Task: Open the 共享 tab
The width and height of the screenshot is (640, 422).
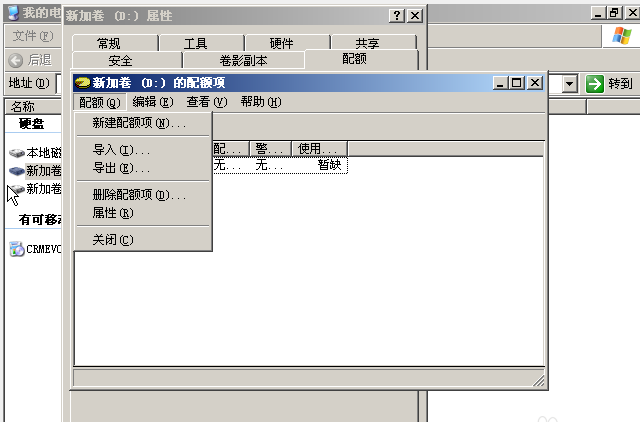Action: [367, 43]
